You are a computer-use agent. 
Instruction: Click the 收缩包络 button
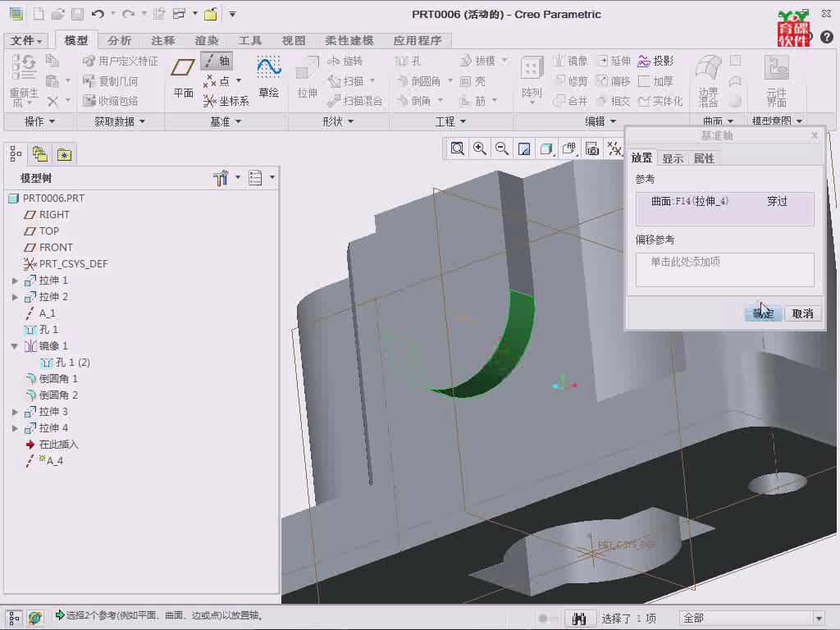(111, 101)
